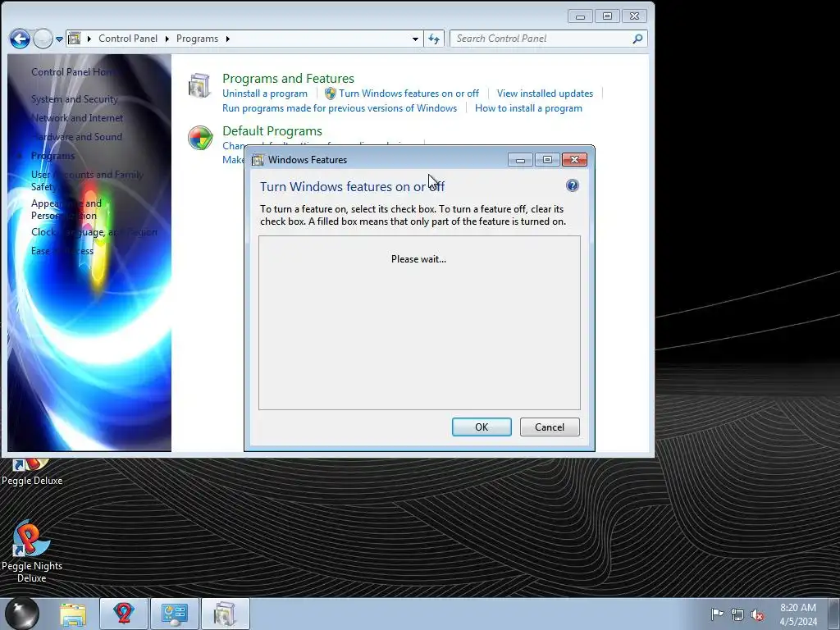Click the Default Programs icon
The image size is (840, 630).
pyautogui.click(x=200, y=138)
